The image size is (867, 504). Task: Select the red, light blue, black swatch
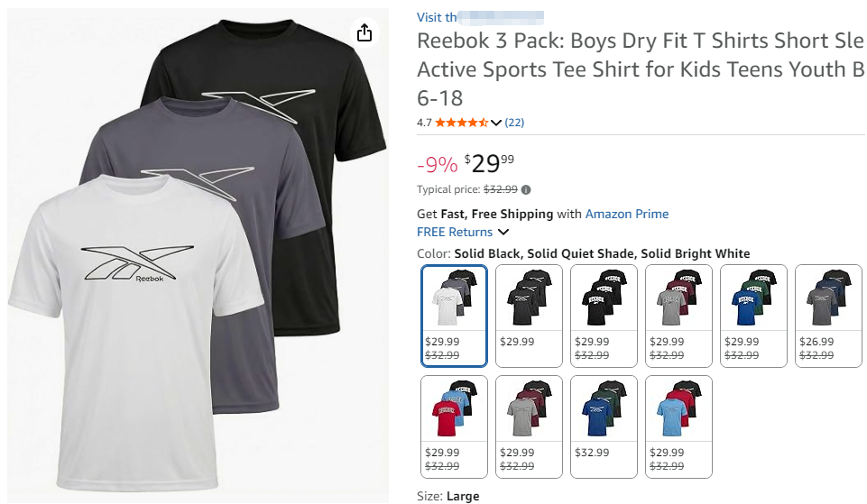point(454,426)
